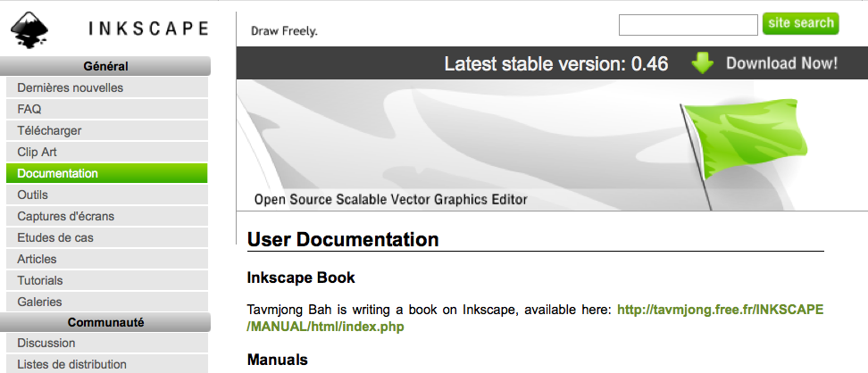Screen dimensions: 868x373
Task: Select the highlighted Documentation menu item
Action: [107, 173]
